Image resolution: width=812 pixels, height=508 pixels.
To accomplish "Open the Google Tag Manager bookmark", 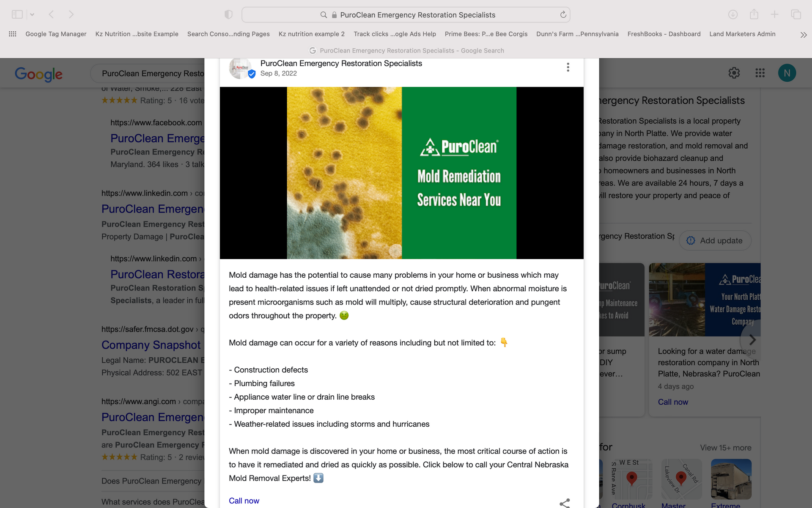I will pos(56,34).
